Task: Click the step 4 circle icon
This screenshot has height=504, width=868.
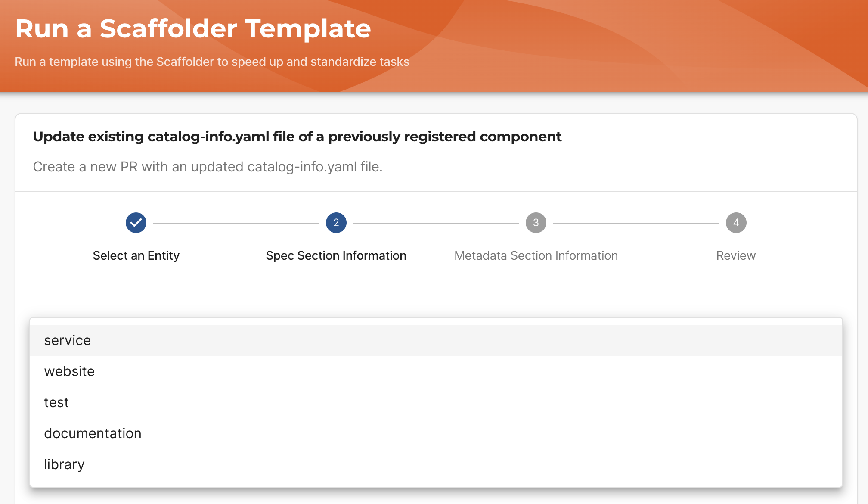Action: [x=735, y=223]
